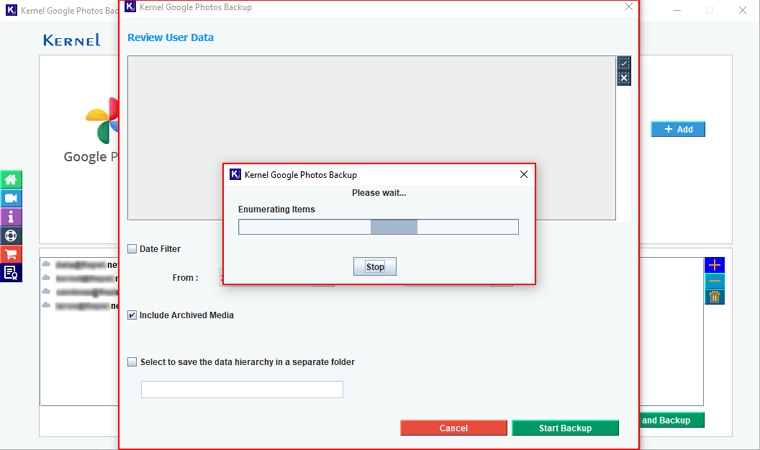Image resolution: width=760 pixels, height=450 pixels.
Task: Click the Stop button in progress dialog
Action: (375, 267)
